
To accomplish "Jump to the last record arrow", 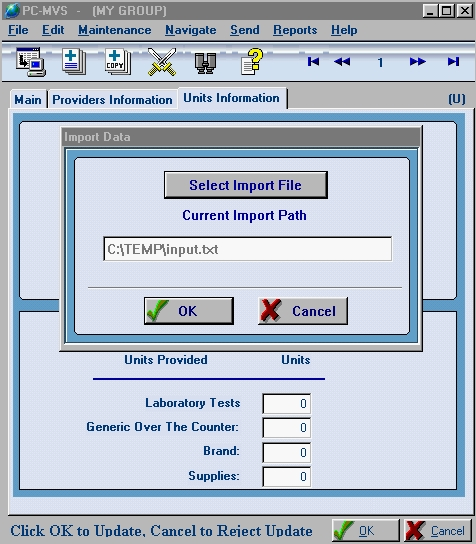I will (x=453, y=62).
